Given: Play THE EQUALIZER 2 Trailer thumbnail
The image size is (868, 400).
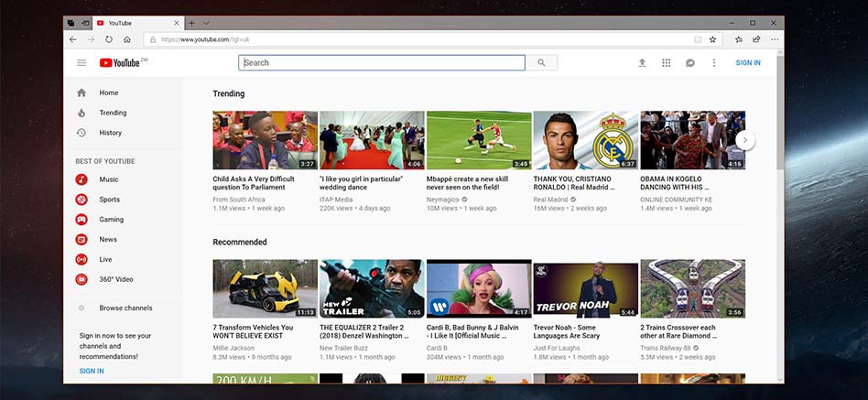Looking at the screenshot, I should [x=372, y=288].
